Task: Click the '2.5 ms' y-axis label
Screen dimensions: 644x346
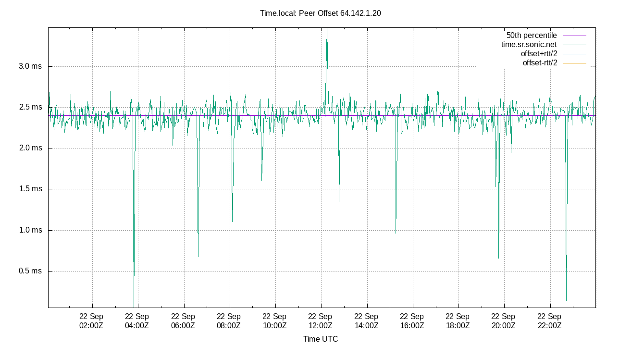Action: 30,107
